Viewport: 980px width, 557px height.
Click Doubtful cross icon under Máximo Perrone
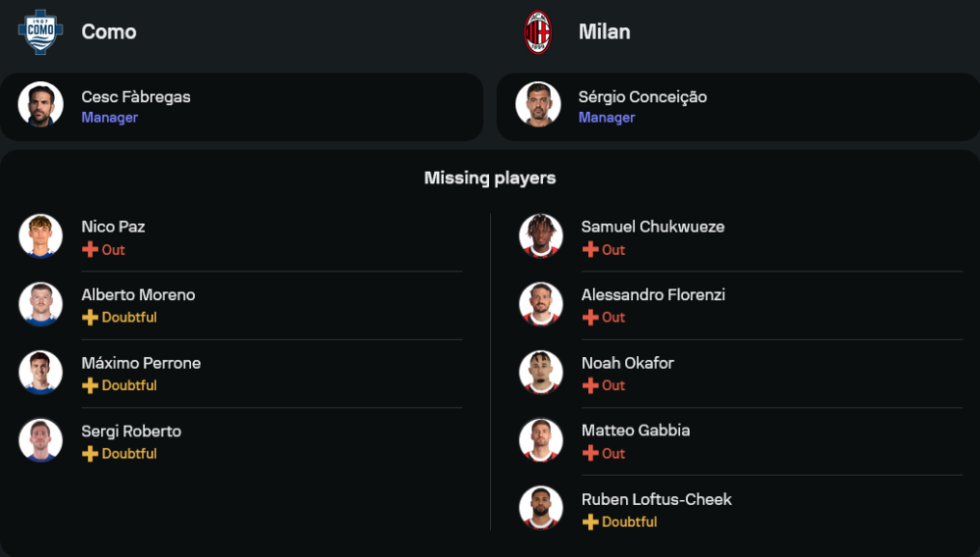[x=90, y=386]
